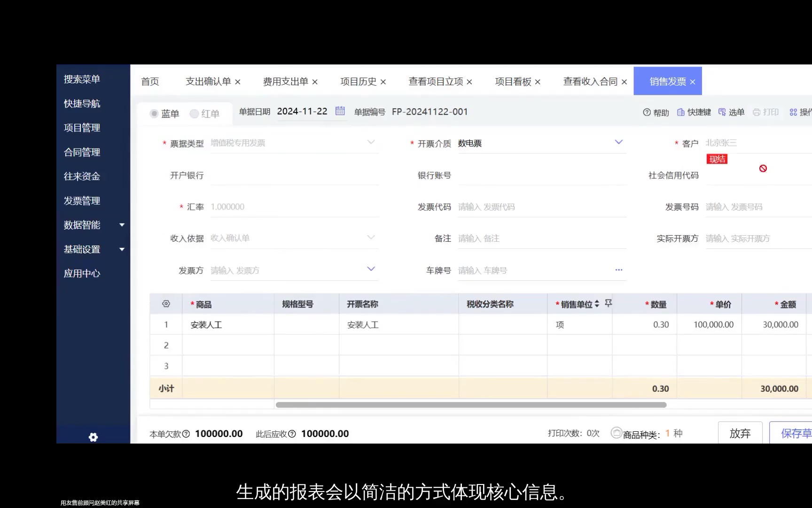Image resolution: width=812 pixels, height=508 pixels.
Task: Open the 收入依据 dropdown
Action: pyautogui.click(x=371, y=237)
